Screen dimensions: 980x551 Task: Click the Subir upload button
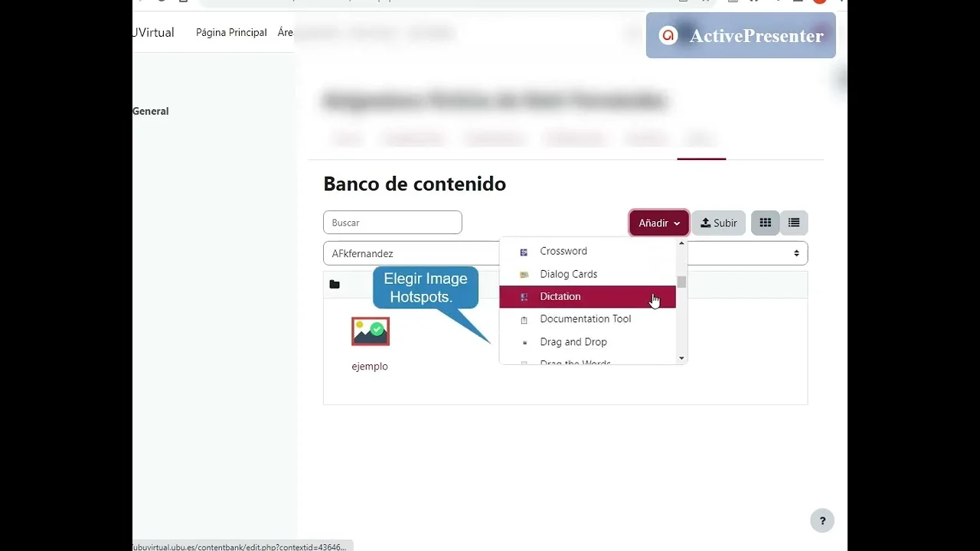tap(718, 223)
